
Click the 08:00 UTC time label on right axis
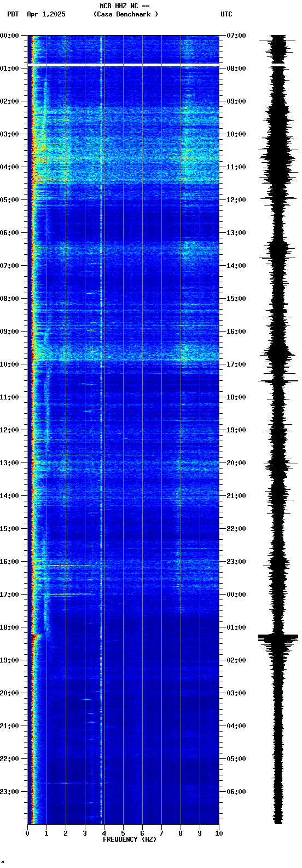pyautogui.click(x=236, y=68)
